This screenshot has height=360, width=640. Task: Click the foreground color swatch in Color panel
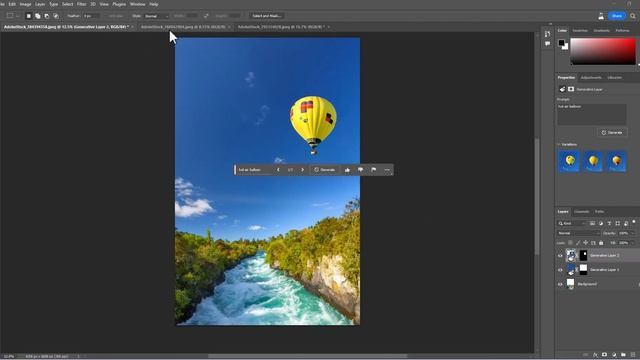[562, 43]
